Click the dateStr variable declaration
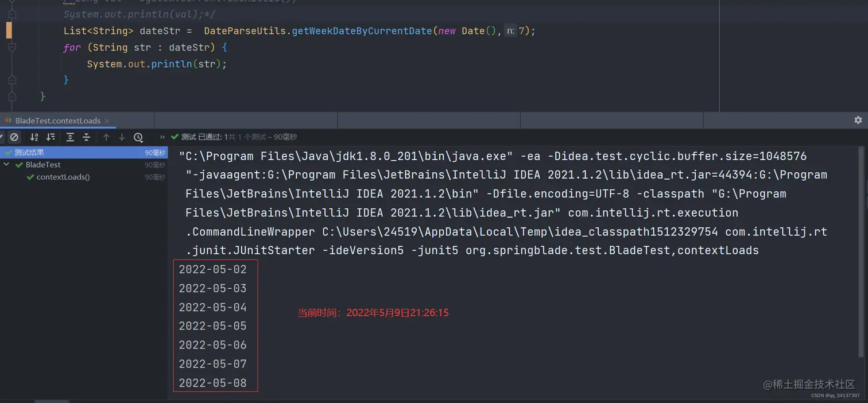Screen dimensions: 868x403 [160, 31]
